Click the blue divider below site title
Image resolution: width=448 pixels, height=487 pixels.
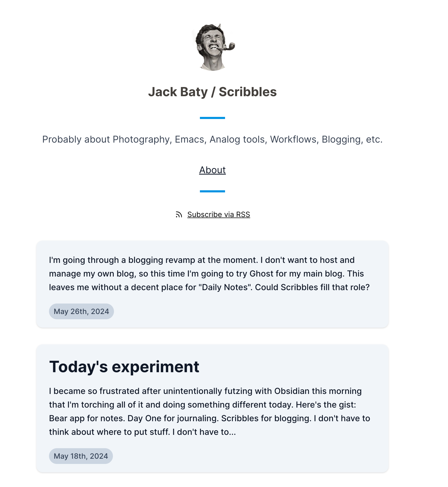pos(212,118)
